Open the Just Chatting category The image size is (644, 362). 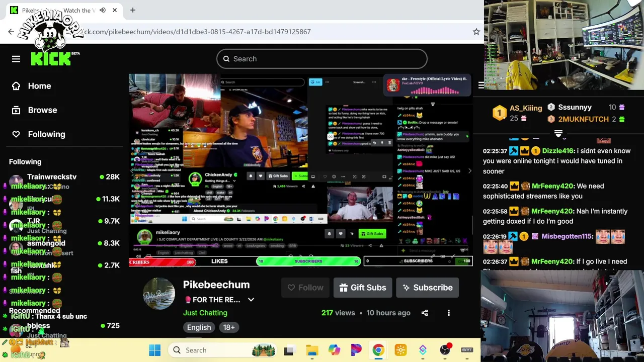pos(205,313)
